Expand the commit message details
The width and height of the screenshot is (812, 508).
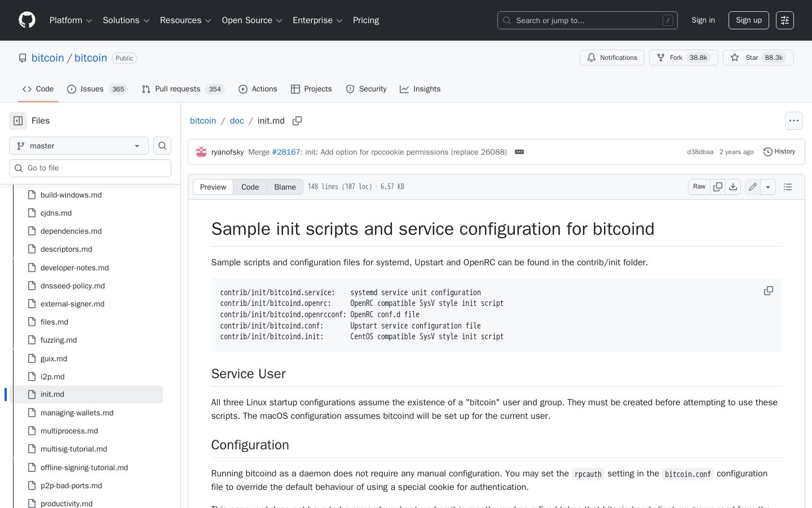point(519,152)
